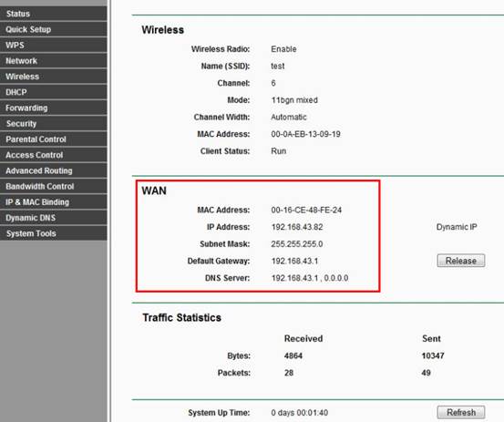Go to the Network section
The height and width of the screenshot is (422, 504).
click(x=54, y=61)
